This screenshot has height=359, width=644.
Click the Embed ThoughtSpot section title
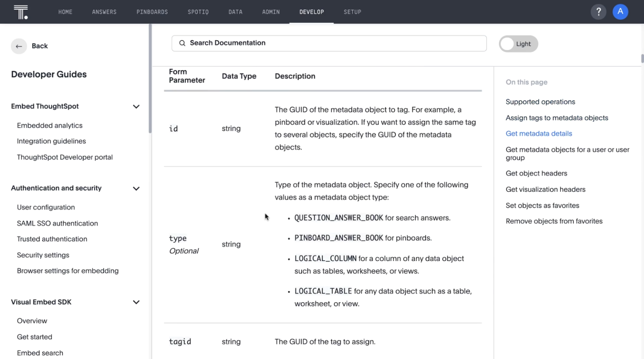click(45, 106)
